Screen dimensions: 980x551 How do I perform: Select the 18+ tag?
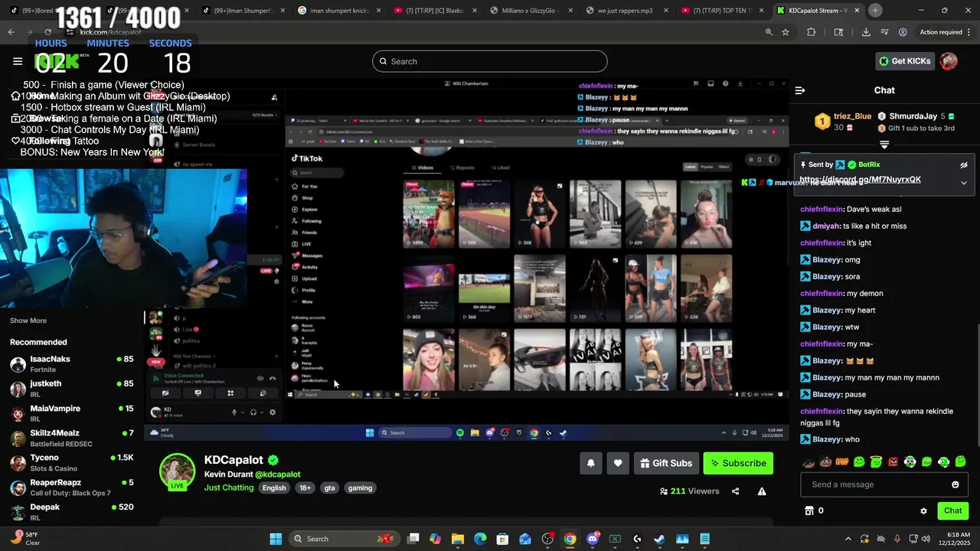[305, 488]
